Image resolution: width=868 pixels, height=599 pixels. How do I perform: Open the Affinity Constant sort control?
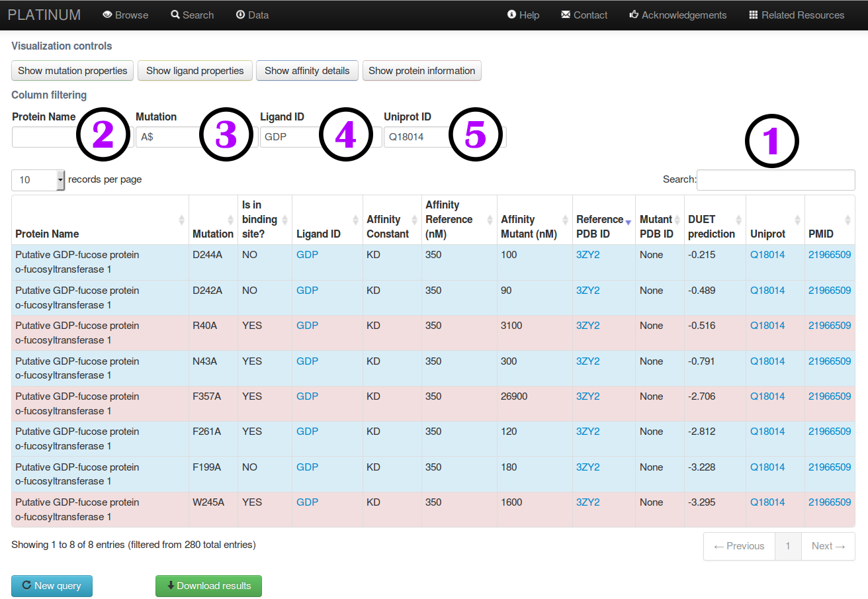[x=414, y=220]
